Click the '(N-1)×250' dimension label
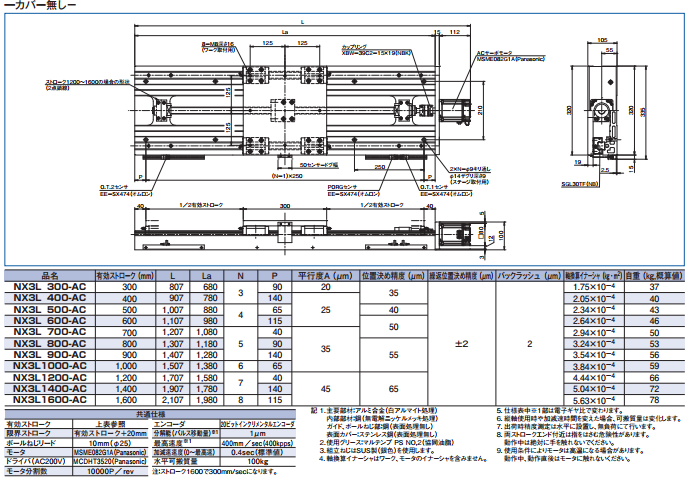The width and height of the screenshot is (695, 483). (287, 176)
